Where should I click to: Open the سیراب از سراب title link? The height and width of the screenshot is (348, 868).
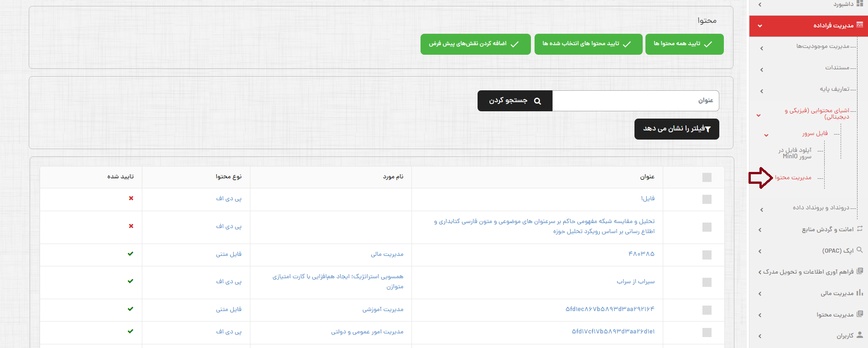tap(636, 281)
